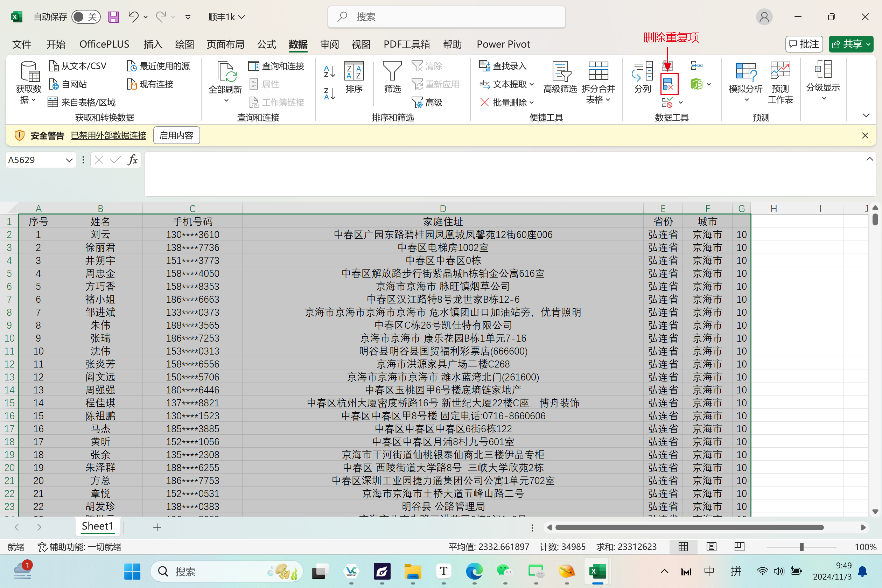This screenshot has width=882, height=588.
Task: Click Enable Content (启用内容) button
Action: click(x=176, y=135)
